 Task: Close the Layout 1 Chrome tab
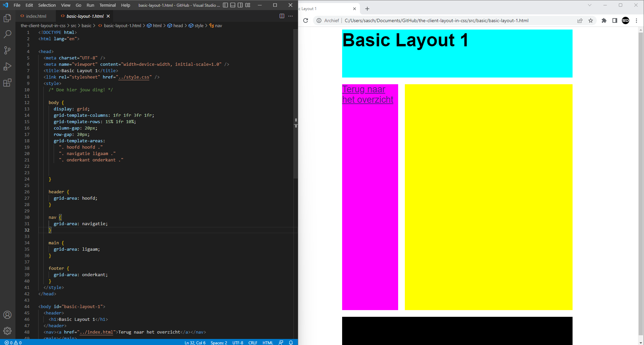(355, 9)
